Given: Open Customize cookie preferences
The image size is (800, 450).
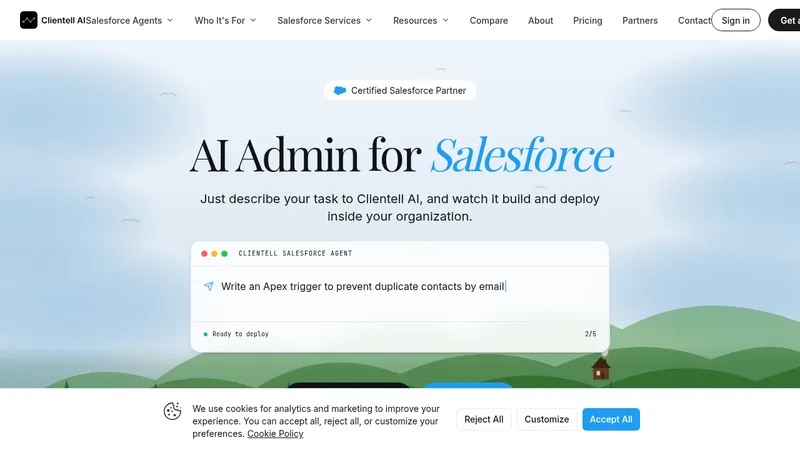Looking at the screenshot, I should coord(546,419).
